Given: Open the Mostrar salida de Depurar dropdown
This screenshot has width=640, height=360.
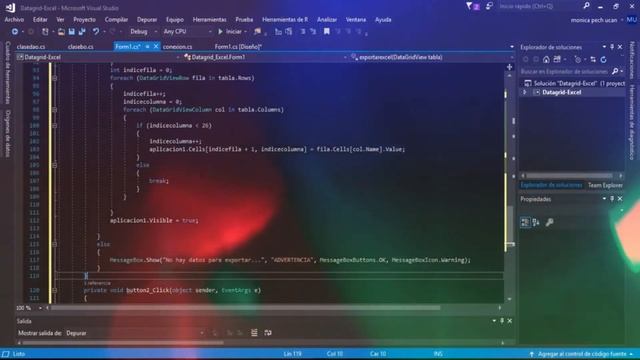Looking at the screenshot, I should click(x=134, y=333).
